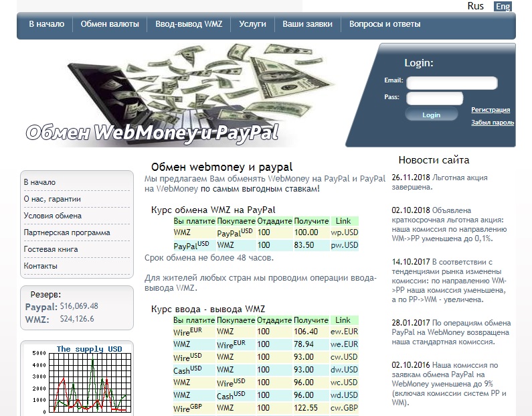Follow the pw.USD exchange link
The width and height of the screenshot is (532, 416).
tap(345, 245)
